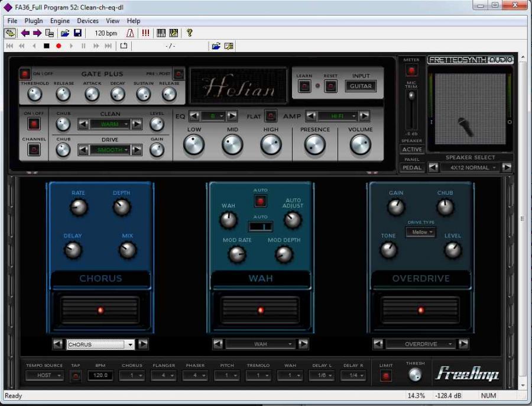Click the previous clean model arrow
532x406 pixels.
point(83,124)
